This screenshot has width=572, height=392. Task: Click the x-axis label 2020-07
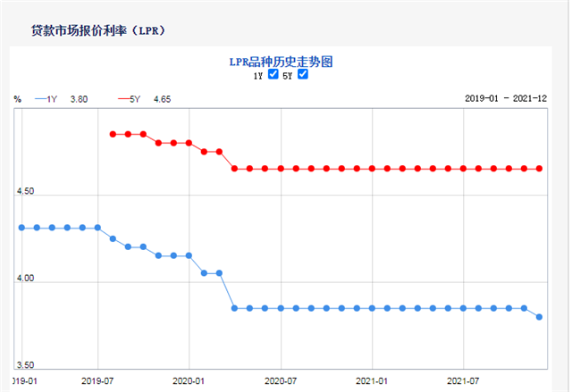pos(281,381)
